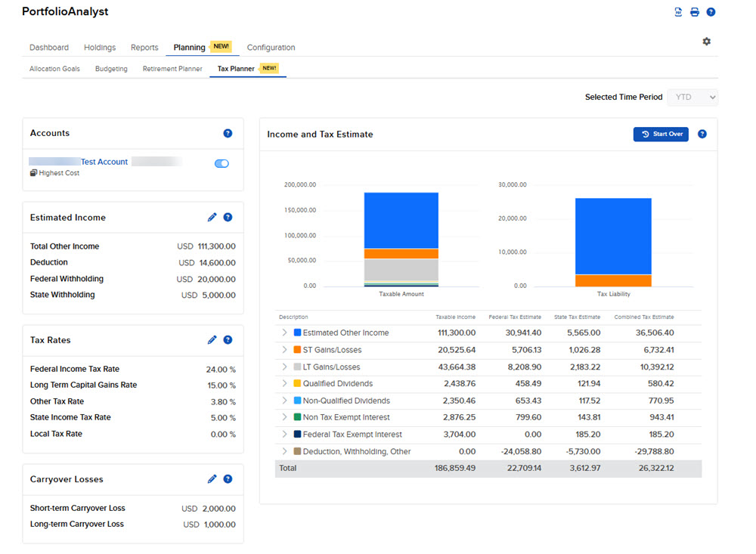The height and width of the screenshot is (554, 756).
Task: Click the gray segment of Taxable Amount bar
Action: pyautogui.click(x=401, y=270)
